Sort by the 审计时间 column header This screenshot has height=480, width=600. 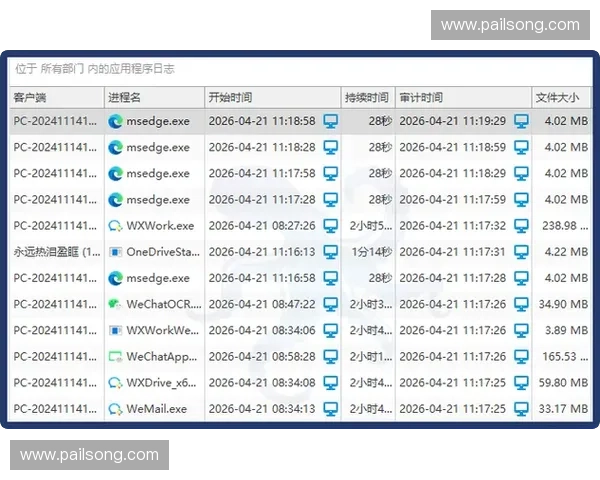point(463,97)
